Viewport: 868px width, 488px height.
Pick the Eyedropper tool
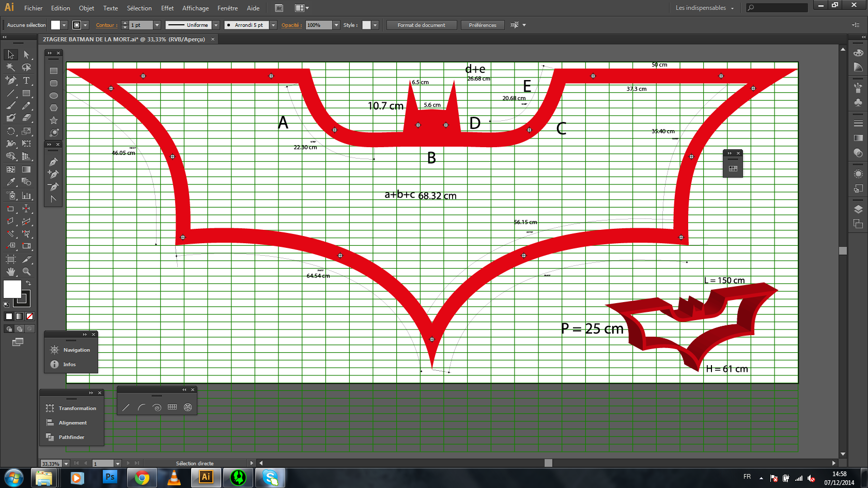pyautogui.click(x=11, y=182)
